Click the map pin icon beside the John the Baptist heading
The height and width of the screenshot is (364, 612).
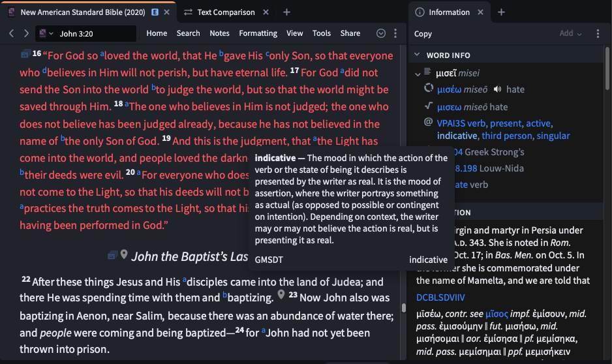[124, 254]
